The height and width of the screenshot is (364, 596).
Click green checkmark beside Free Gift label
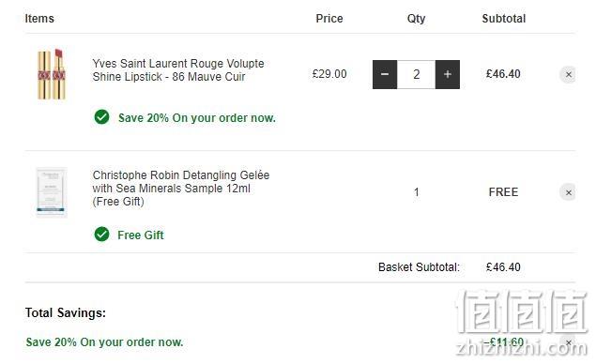coord(102,235)
